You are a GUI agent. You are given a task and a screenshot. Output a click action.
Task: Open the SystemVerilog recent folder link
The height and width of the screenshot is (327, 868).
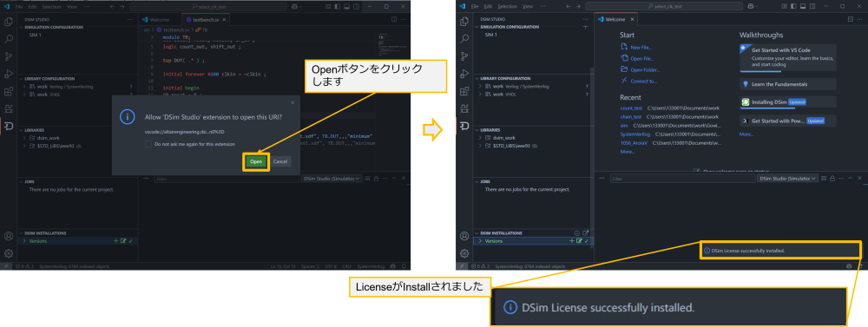tap(635, 134)
